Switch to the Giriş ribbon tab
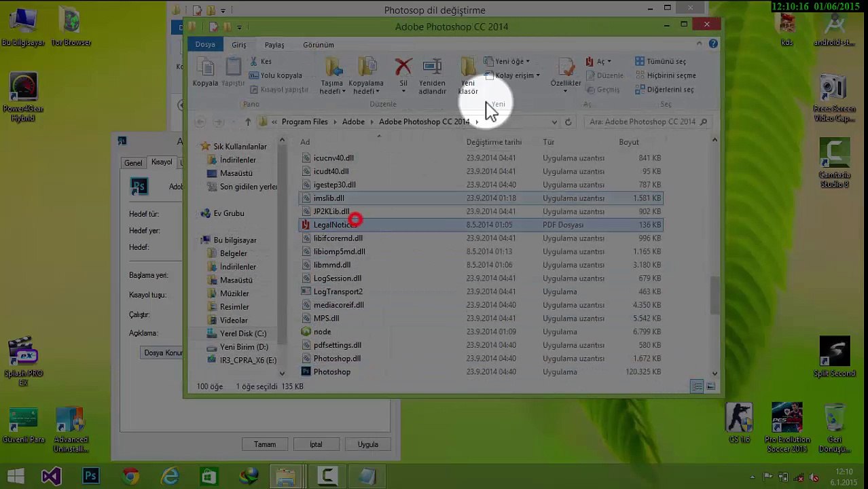The image size is (868, 489). [x=239, y=45]
